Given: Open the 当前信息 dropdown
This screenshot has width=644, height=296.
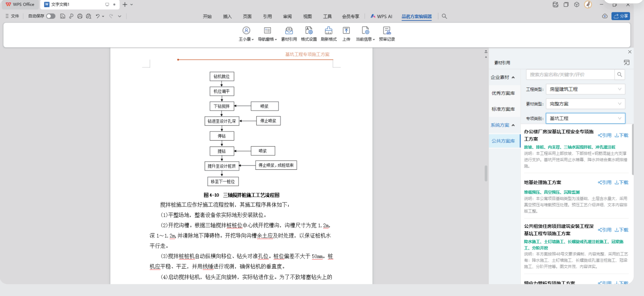Looking at the screenshot, I should click(365, 34).
